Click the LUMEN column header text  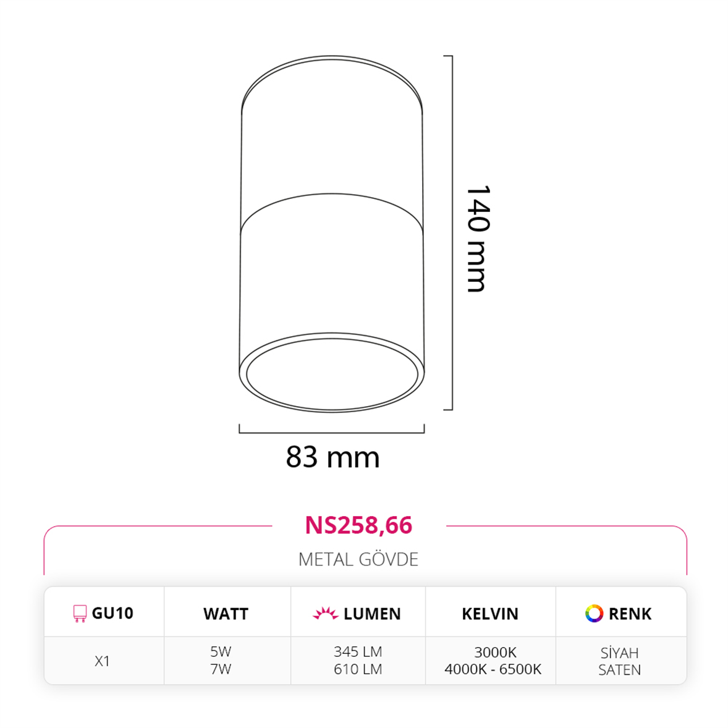(373, 614)
